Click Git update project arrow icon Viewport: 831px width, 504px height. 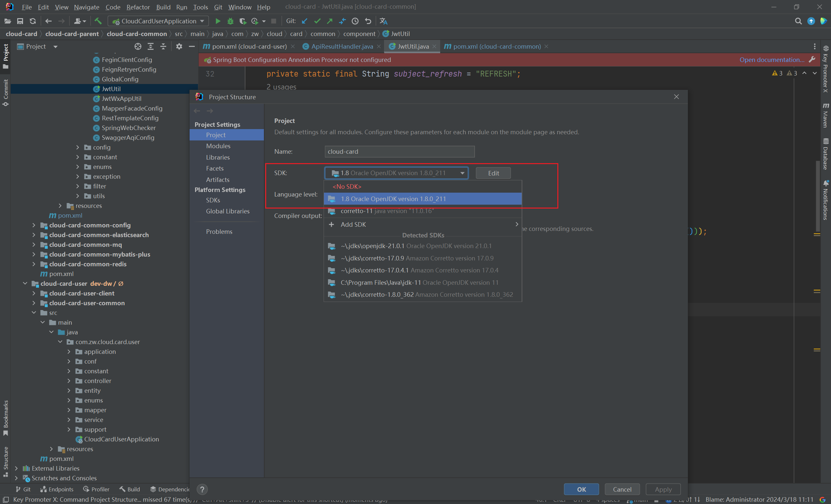(x=304, y=21)
